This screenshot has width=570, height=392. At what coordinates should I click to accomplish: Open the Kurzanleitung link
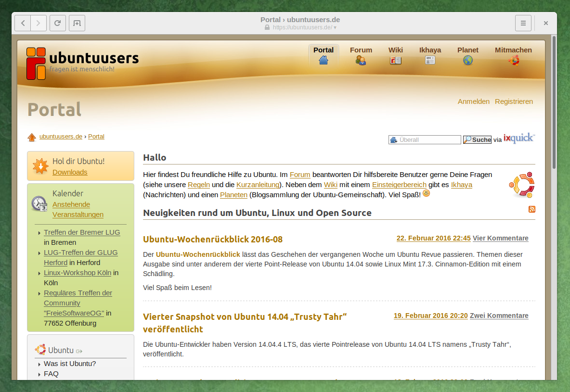click(x=258, y=185)
